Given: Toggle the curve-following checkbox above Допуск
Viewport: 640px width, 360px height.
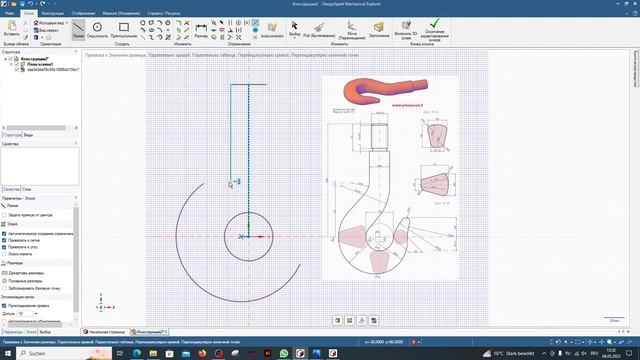Looking at the screenshot, I should tap(4, 305).
